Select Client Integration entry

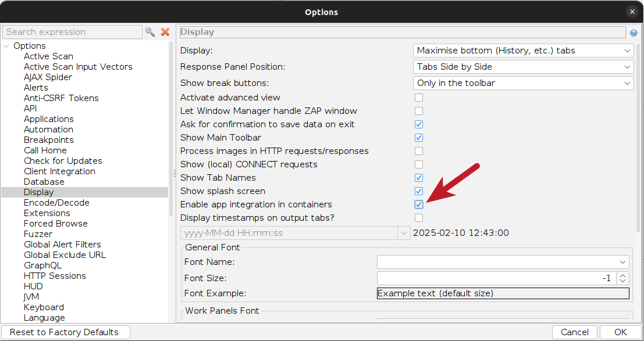tap(59, 171)
